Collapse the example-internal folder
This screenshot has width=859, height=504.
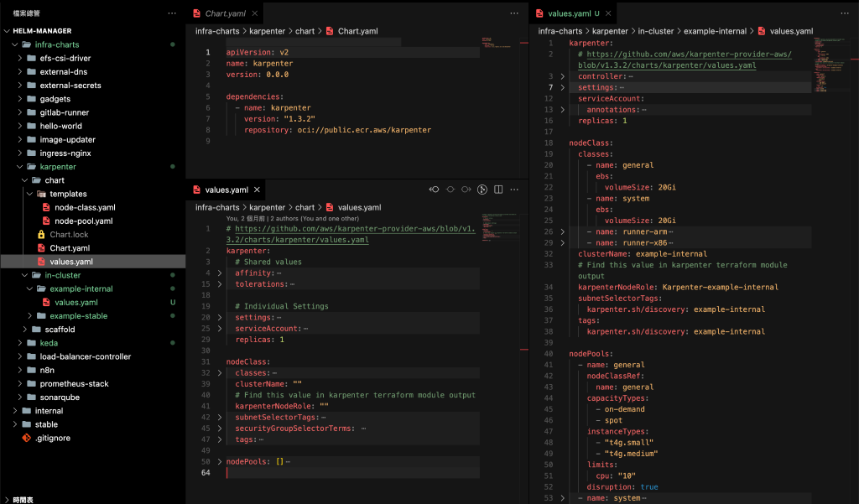29,288
